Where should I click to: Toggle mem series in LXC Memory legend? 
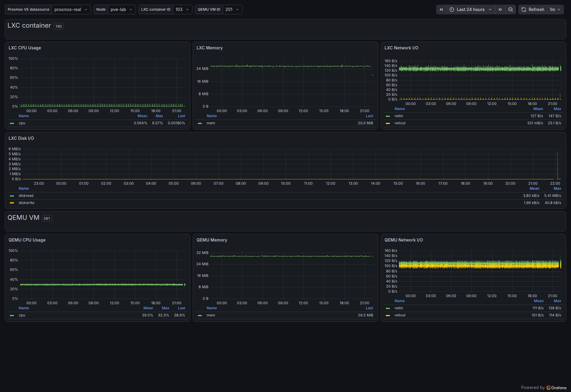point(211,123)
